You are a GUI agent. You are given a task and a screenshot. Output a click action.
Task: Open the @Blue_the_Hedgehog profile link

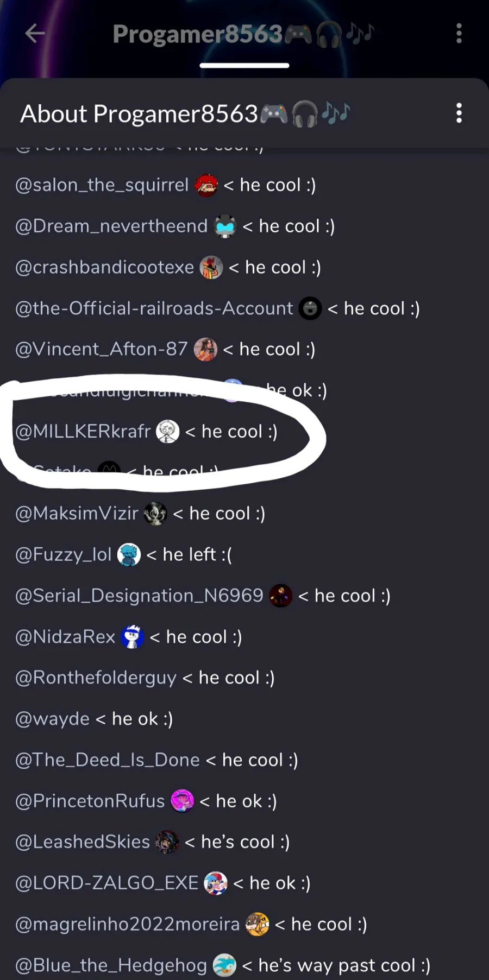click(111, 965)
